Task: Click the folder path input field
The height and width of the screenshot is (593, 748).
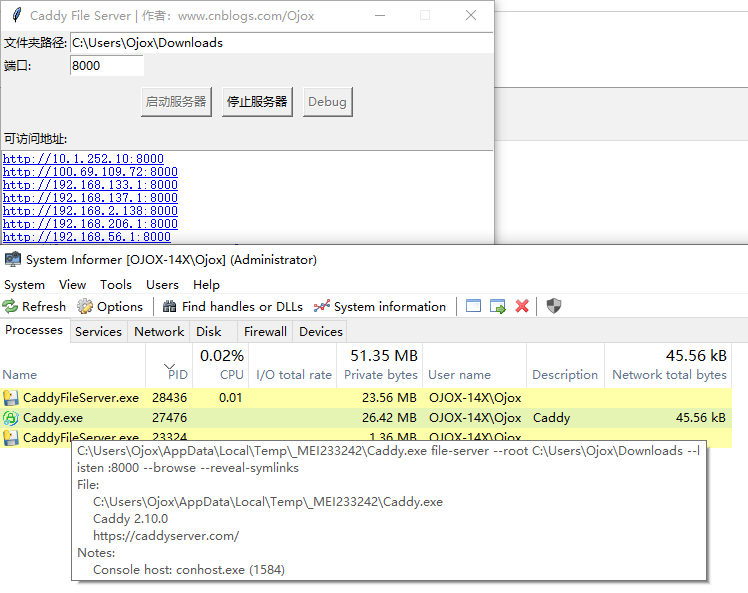Action: [281, 43]
